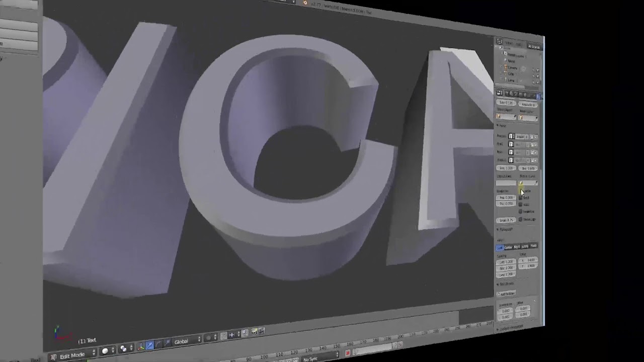
Task: Browse font for the Italic row
Action: pos(512,151)
